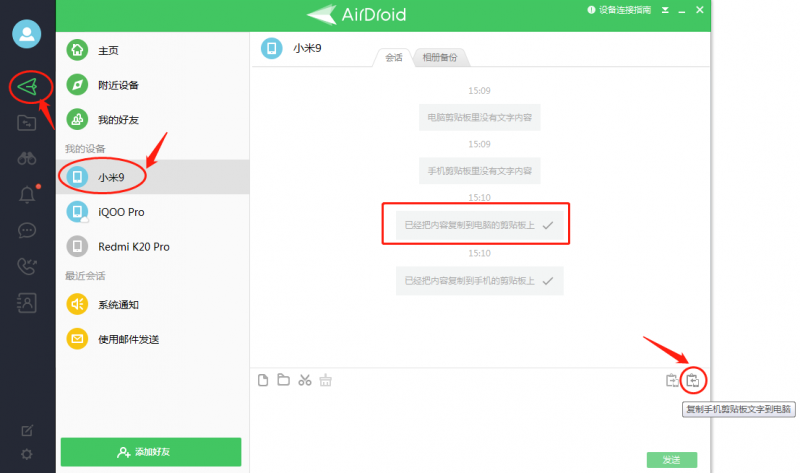Image resolution: width=800 pixels, height=473 pixels.
Task: Select the Redmi K20 Pro device
Action: tap(152, 246)
